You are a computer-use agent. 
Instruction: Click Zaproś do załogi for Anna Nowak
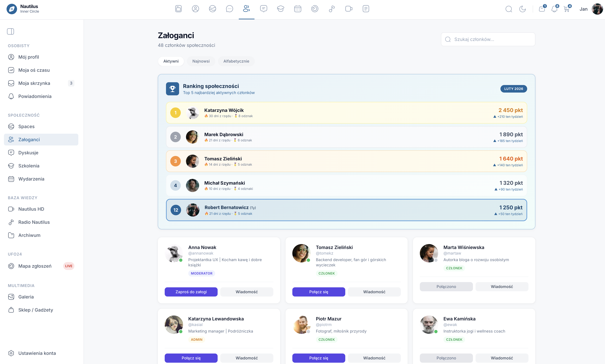click(x=191, y=292)
